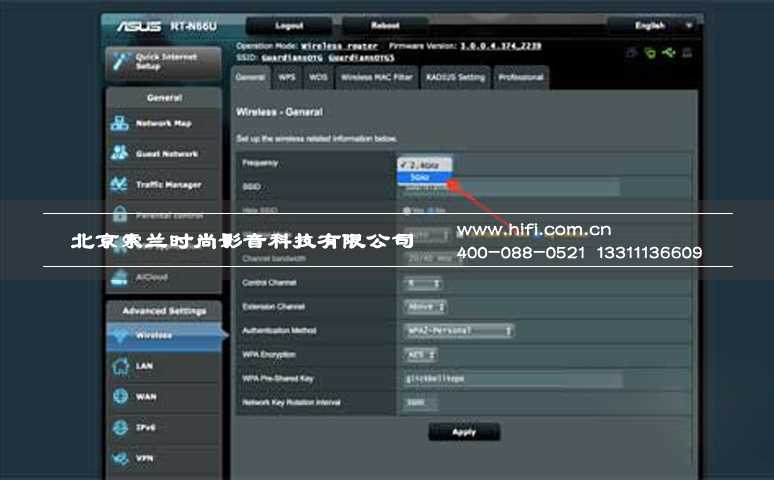The width and height of the screenshot is (774, 480).
Task: Open LAN settings in sidebar
Action: pyautogui.click(x=163, y=366)
